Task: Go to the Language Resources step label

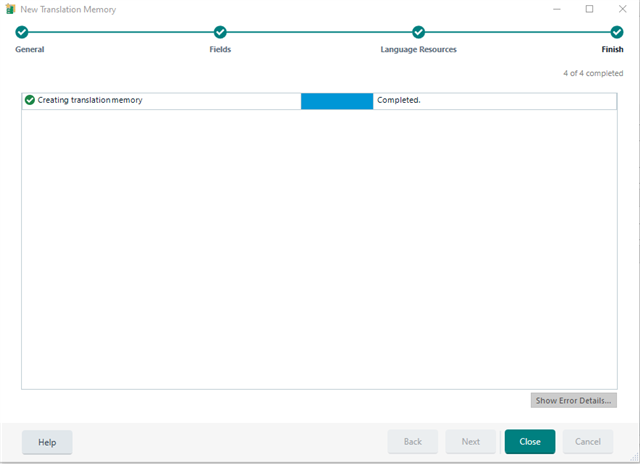Action: pyautogui.click(x=418, y=50)
